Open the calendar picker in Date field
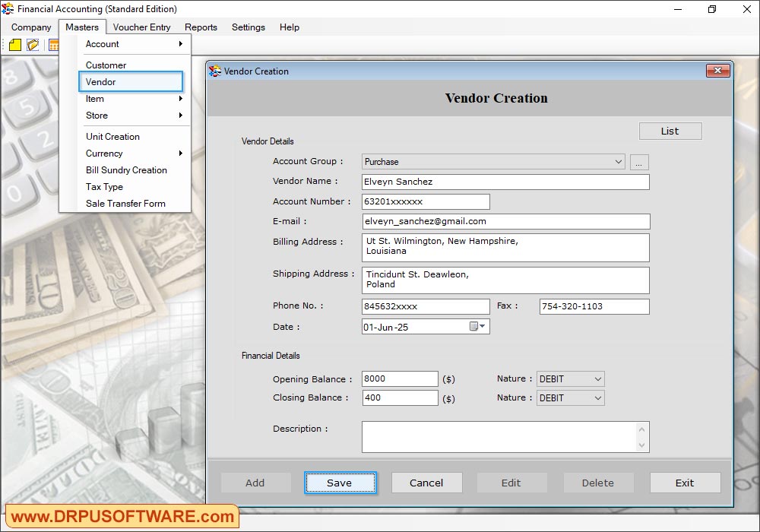The image size is (760, 532). click(x=477, y=327)
